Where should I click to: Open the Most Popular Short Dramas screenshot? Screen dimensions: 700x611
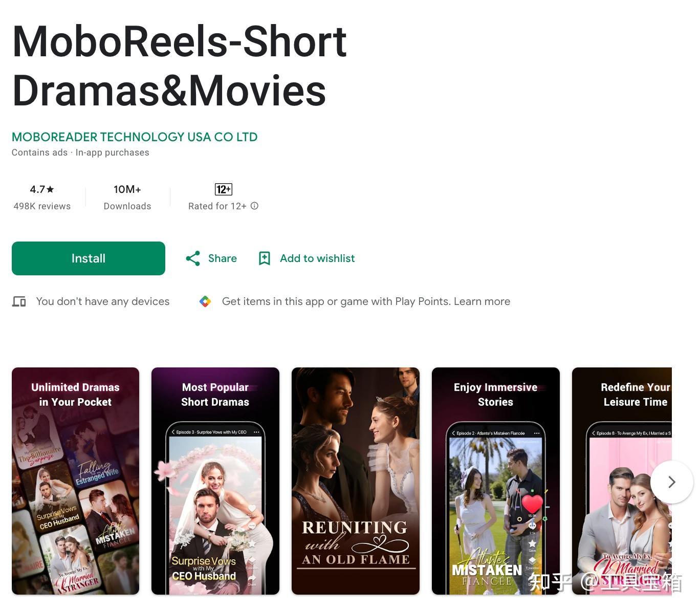(215, 481)
